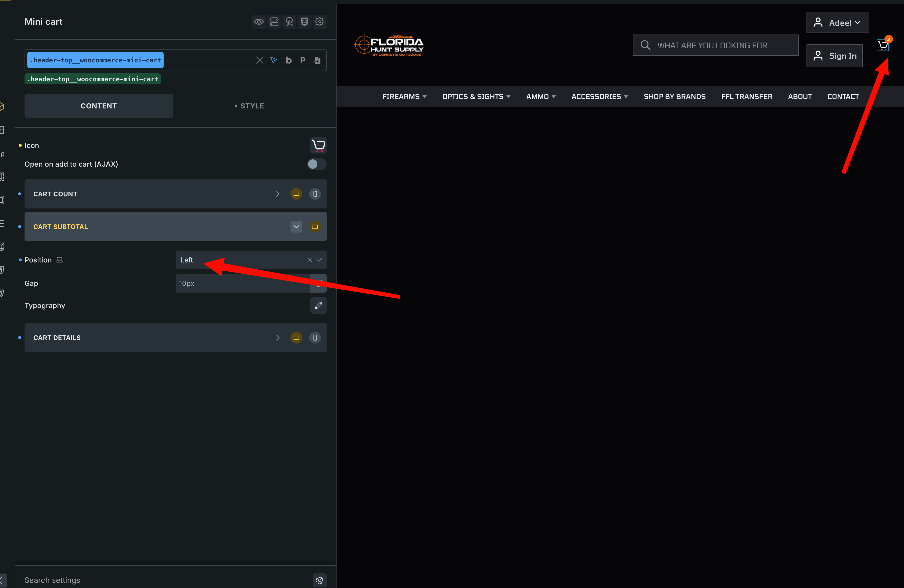
Task: Click the interactions hand-pointer icon
Action: 289,22
